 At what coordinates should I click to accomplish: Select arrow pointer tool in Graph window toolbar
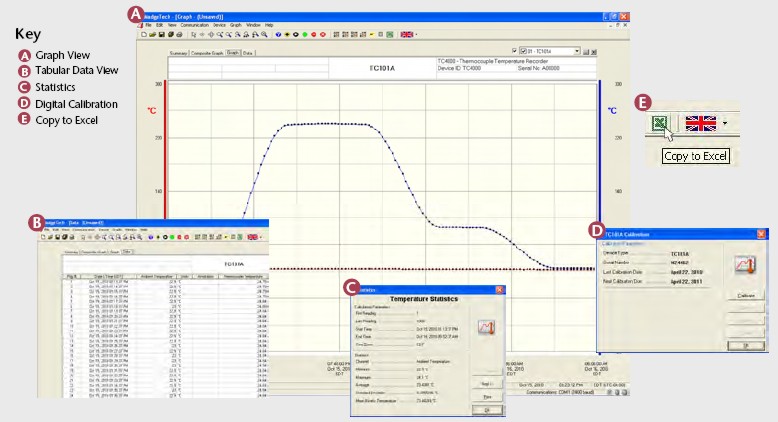click(x=194, y=35)
